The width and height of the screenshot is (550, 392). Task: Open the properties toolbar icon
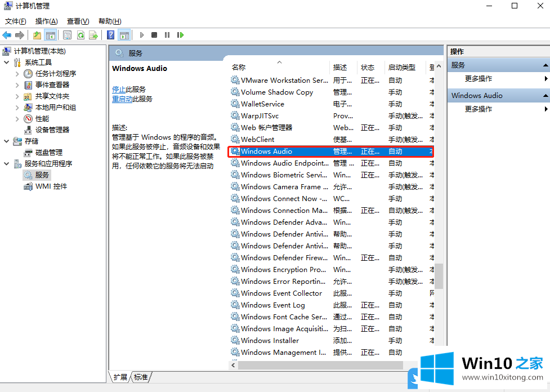point(68,35)
